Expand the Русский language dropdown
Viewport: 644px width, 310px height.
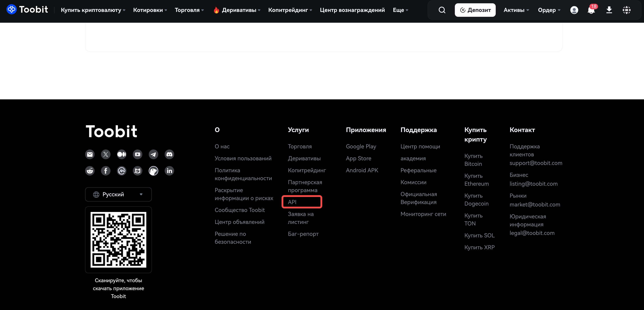[x=118, y=194]
